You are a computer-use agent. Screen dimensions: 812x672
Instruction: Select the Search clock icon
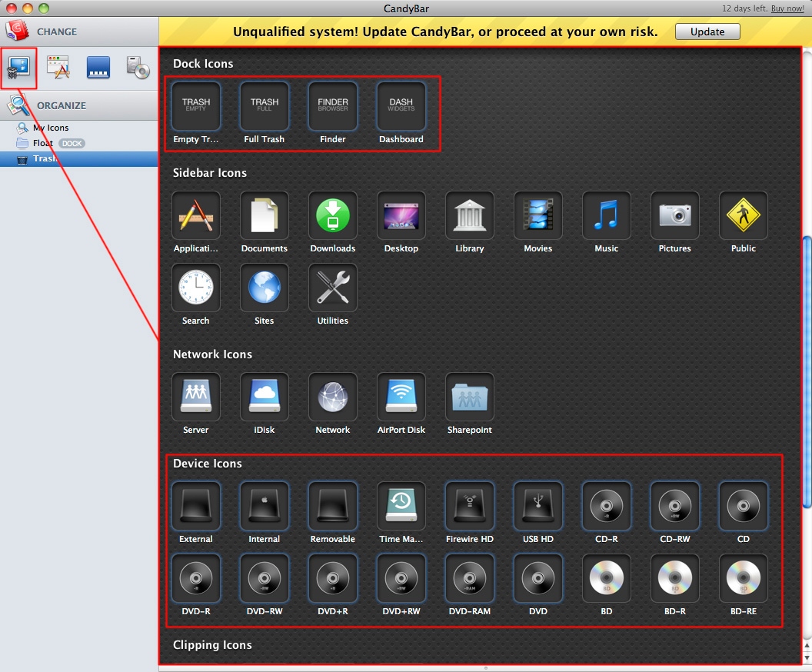(x=196, y=288)
